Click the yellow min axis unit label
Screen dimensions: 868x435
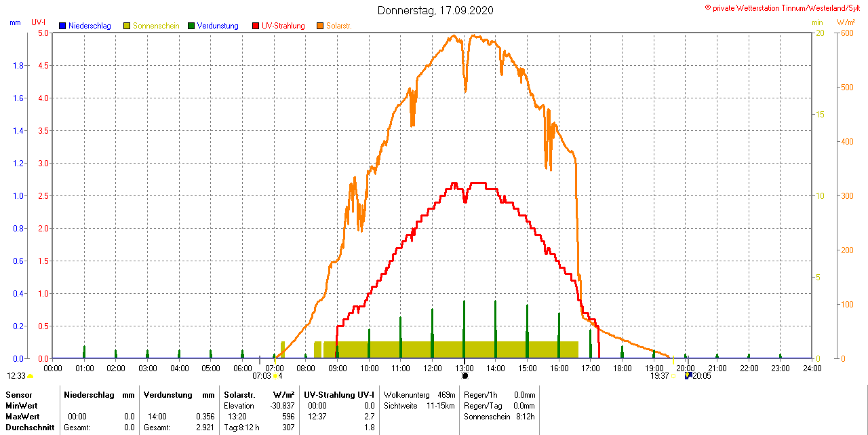(817, 22)
